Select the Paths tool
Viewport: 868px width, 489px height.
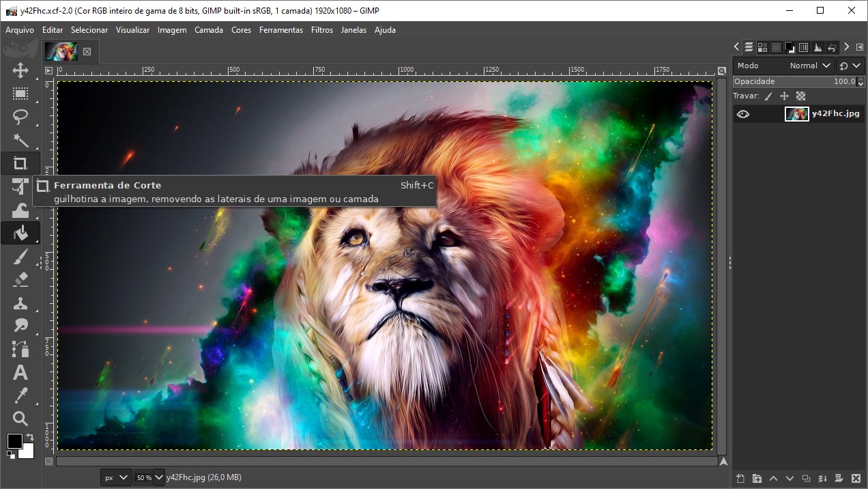(20, 349)
